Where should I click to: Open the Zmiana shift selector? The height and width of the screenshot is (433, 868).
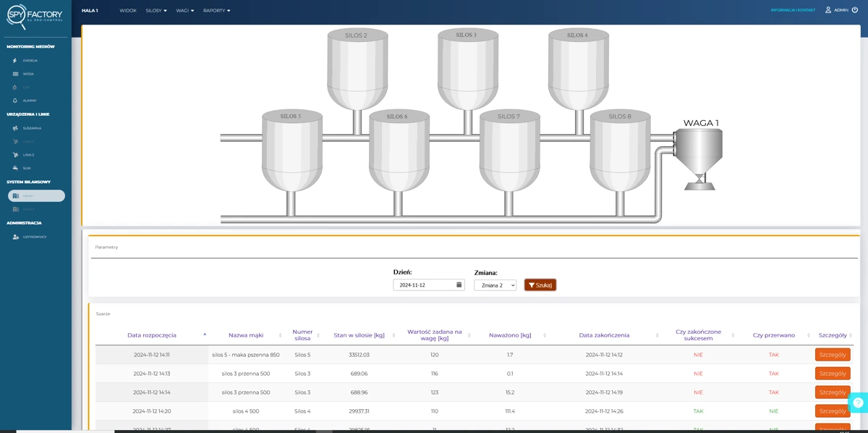[x=495, y=285]
